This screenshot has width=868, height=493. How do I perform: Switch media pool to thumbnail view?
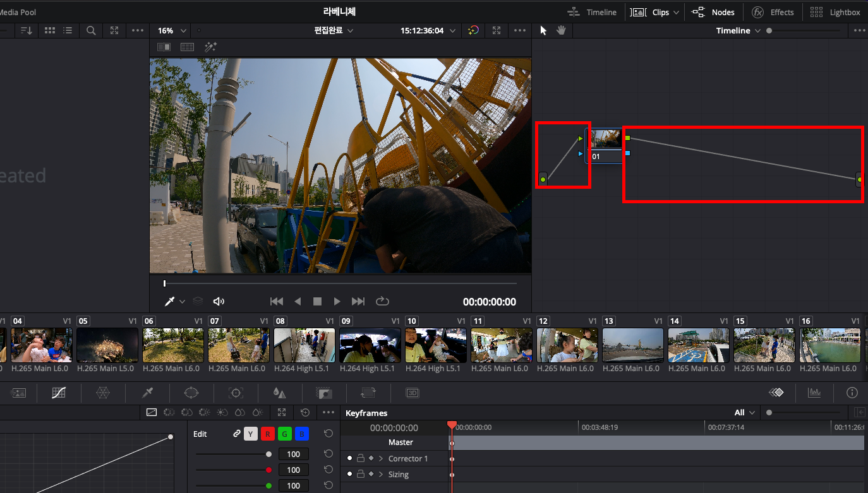50,30
